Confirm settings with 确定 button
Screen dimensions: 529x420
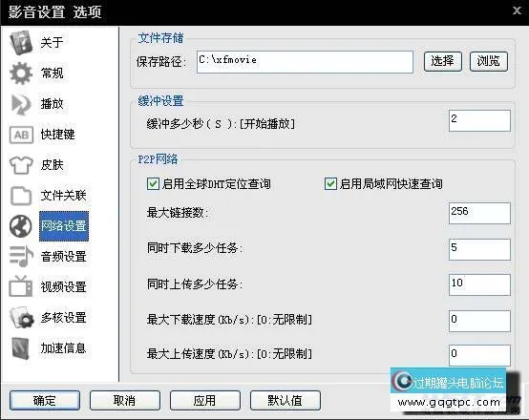click(x=45, y=401)
